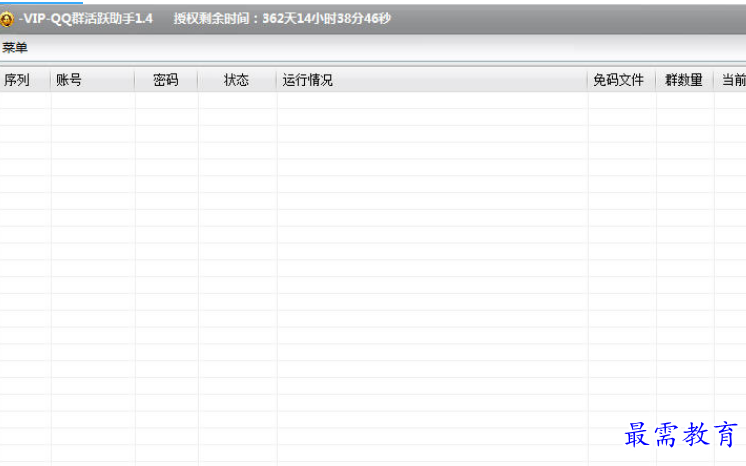This screenshot has height=466, width=746.
Task: Click the QQ群活跃助手 app icon in title bar
Action: 7,19
